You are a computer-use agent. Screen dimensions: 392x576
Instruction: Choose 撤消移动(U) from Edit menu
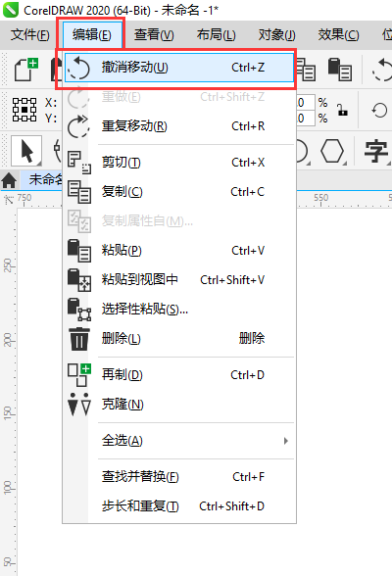pos(179,68)
